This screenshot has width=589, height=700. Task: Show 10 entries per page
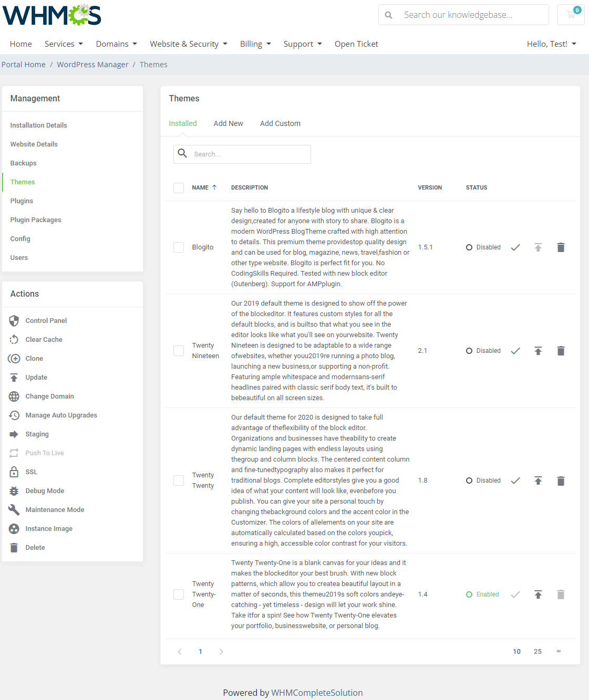pyautogui.click(x=516, y=652)
